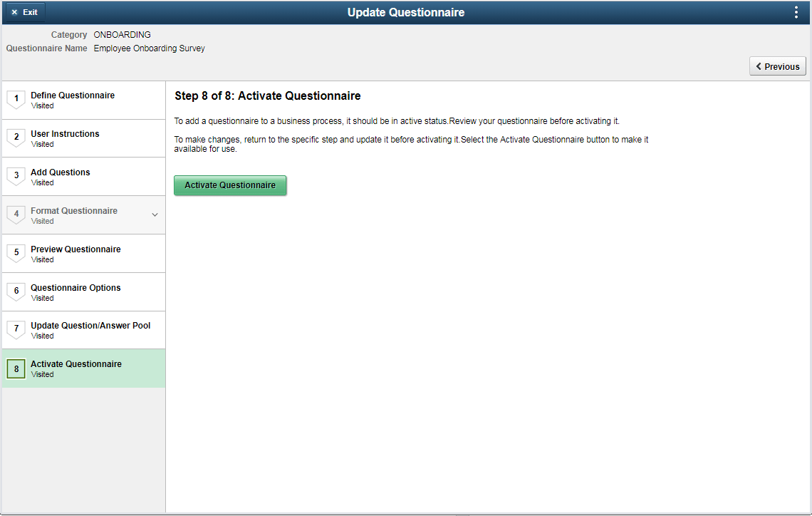The height and width of the screenshot is (516, 812).
Task: Collapse the Format Questionnaire chevron
Action: pos(155,214)
